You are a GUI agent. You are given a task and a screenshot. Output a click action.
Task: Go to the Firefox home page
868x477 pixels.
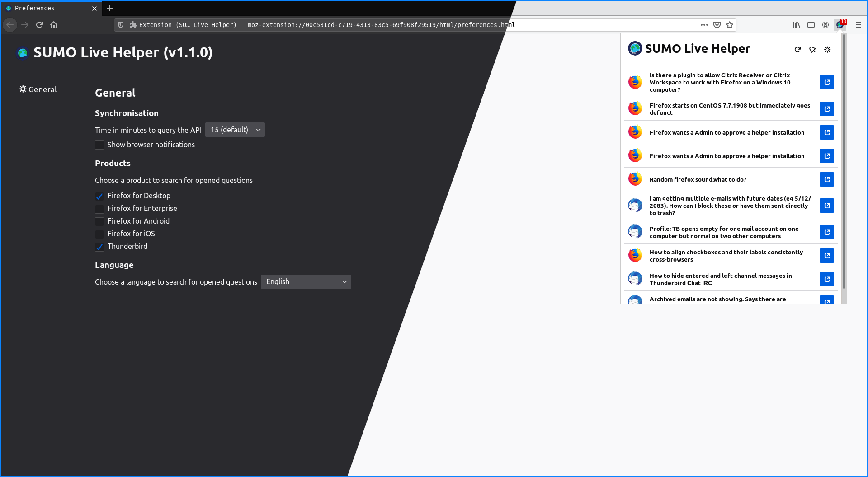54,25
